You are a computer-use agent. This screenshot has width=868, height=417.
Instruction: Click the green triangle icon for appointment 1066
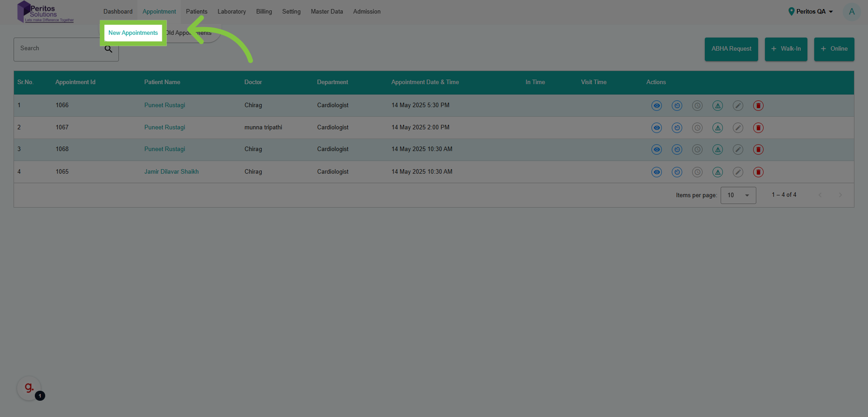click(717, 106)
